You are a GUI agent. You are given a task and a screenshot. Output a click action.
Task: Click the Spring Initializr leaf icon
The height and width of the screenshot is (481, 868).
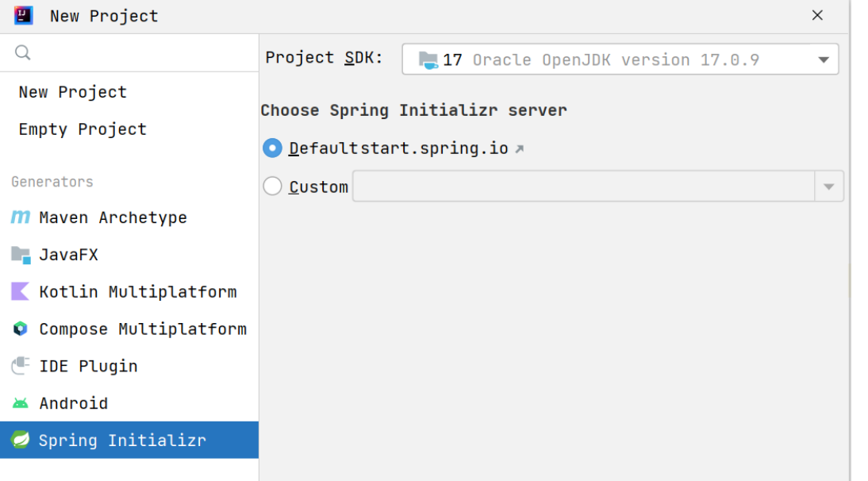pyautogui.click(x=20, y=440)
